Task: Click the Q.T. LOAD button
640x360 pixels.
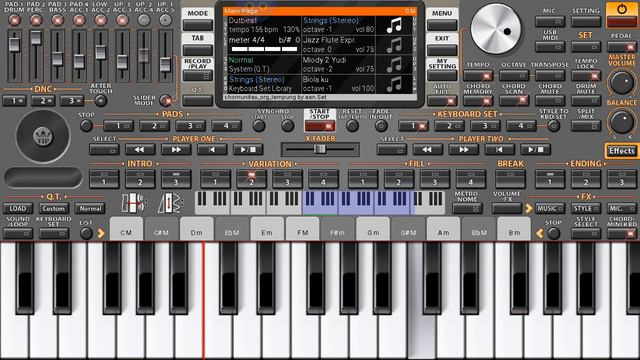Action: (18, 209)
